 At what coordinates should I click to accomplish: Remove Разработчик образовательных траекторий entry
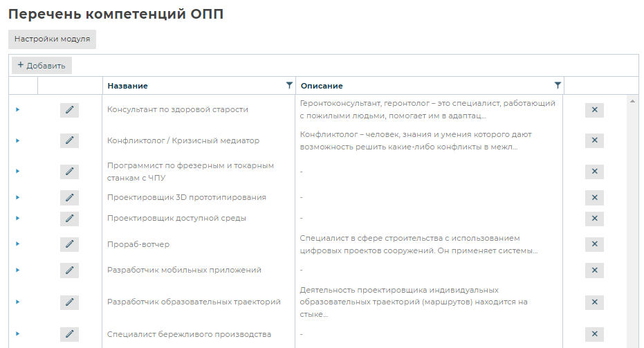pos(594,302)
